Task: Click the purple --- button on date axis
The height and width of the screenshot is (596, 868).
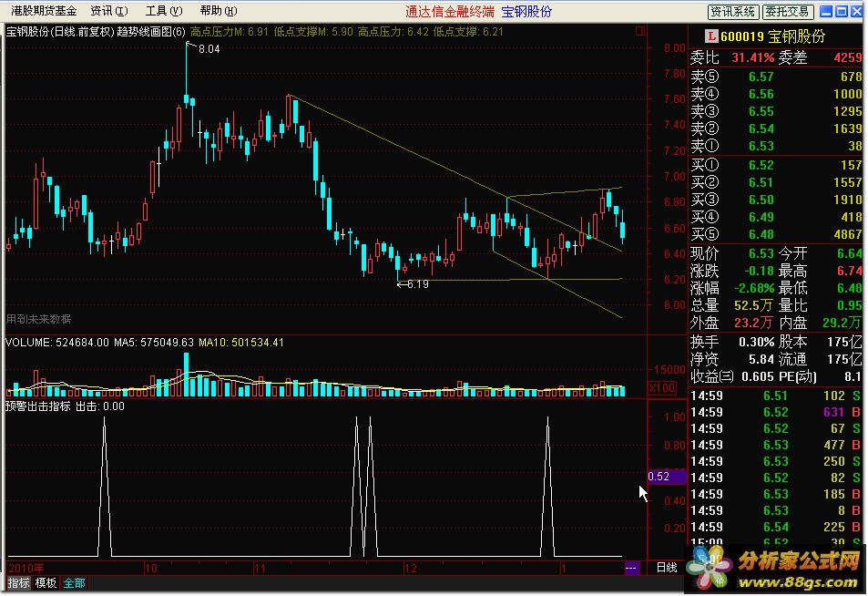Action: [630, 568]
